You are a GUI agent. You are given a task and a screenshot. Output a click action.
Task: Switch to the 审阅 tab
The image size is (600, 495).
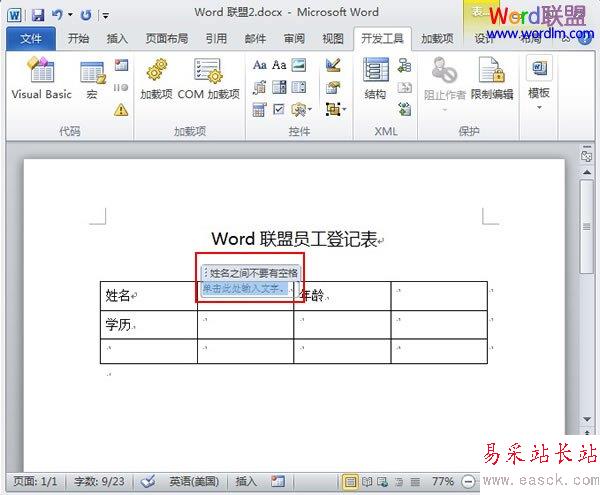[294, 39]
